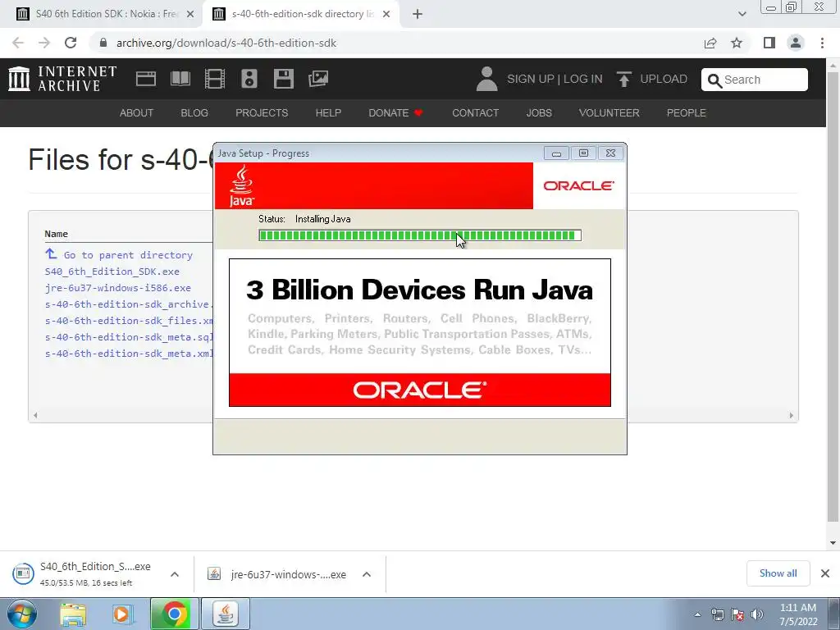Click the Java install progress bar
This screenshot has height=630, width=840.
(x=420, y=235)
